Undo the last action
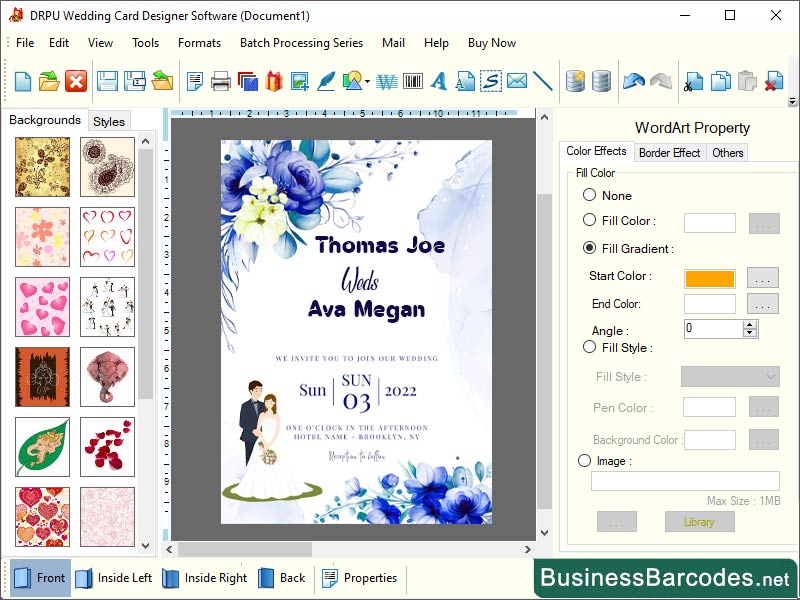 coord(633,81)
